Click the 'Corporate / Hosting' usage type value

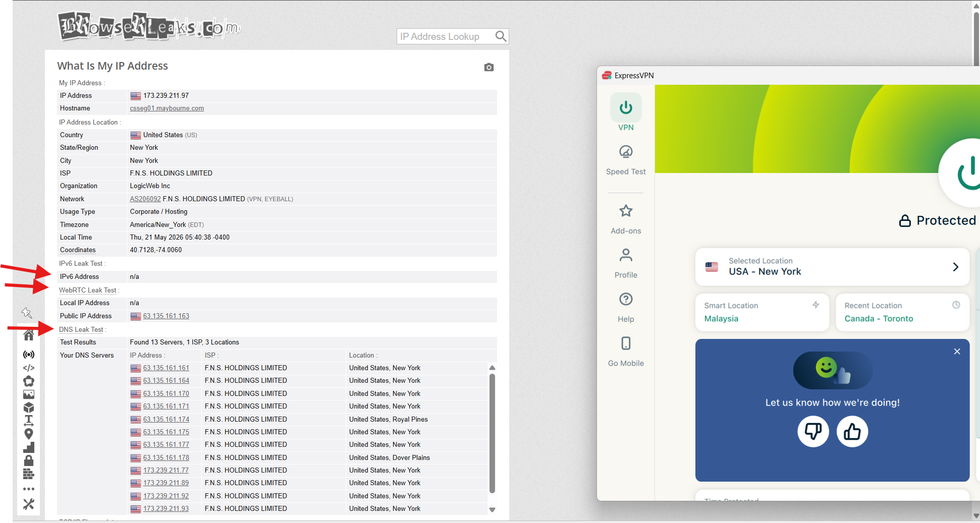(158, 212)
